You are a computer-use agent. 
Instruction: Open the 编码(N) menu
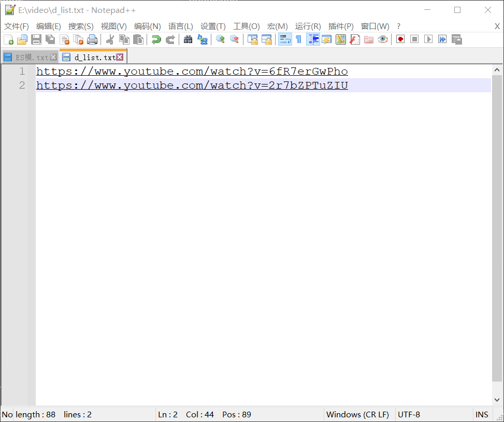pyautogui.click(x=148, y=26)
